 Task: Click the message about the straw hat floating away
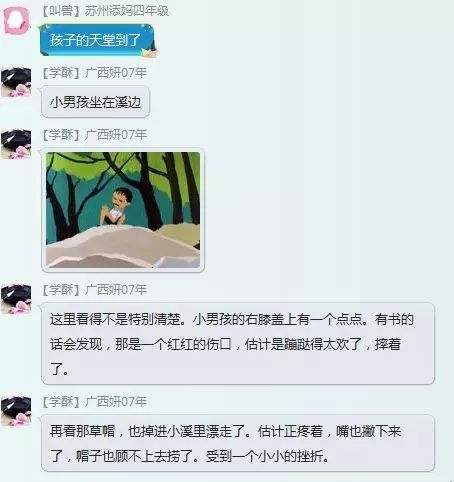(x=238, y=443)
